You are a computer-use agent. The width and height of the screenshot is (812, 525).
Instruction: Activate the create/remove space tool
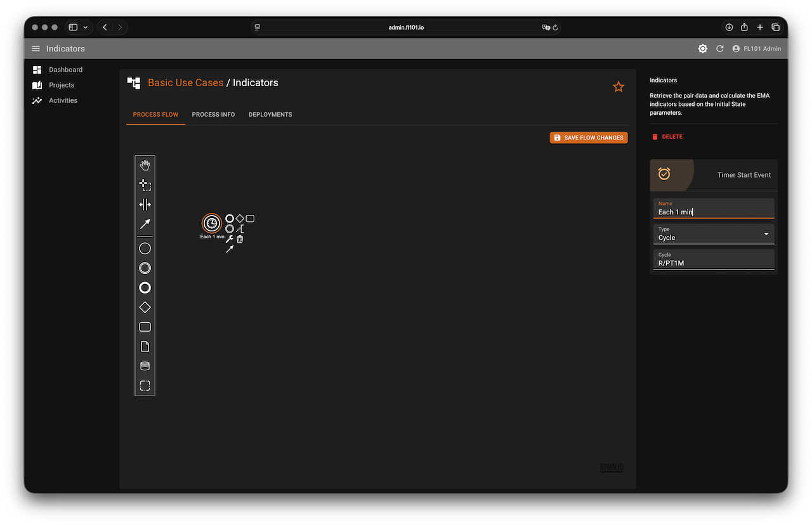coord(145,204)
